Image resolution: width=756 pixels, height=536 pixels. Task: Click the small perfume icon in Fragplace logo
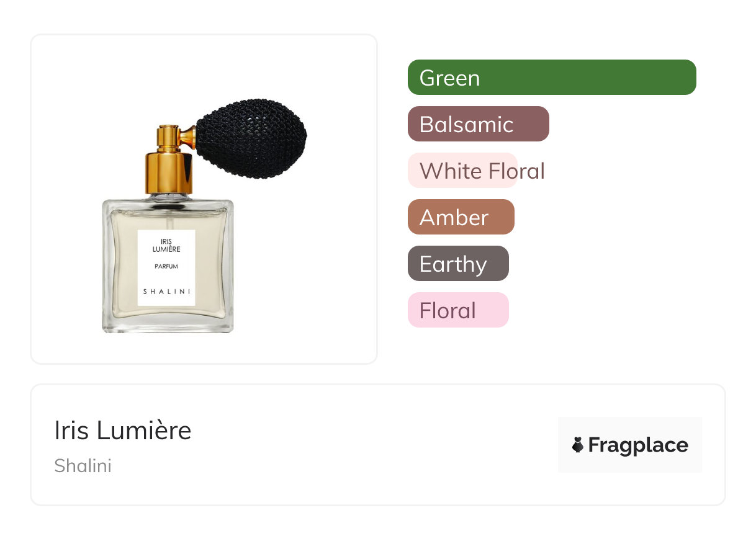click(578, 445)
